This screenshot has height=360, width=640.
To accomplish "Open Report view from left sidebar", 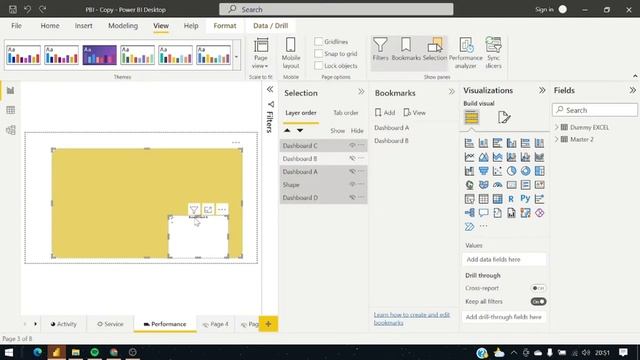I will click(x=11, y=91).
